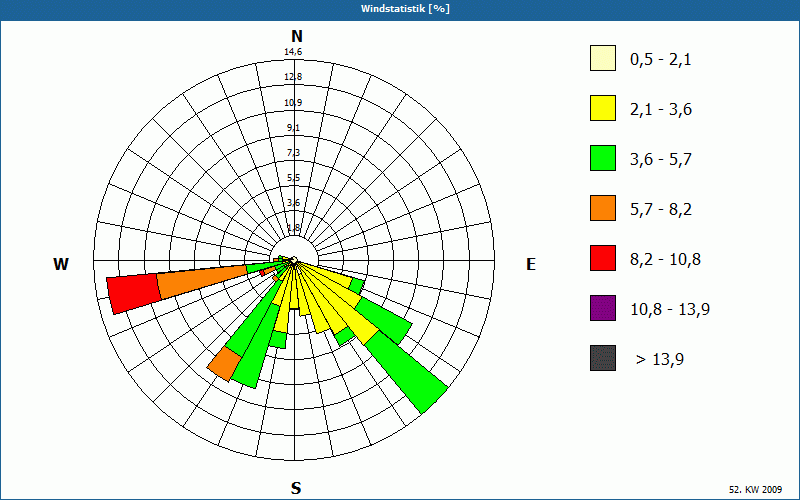Click the orange segment of the west bar
Screen dimensions: 800x500
(x=203, y=282)
